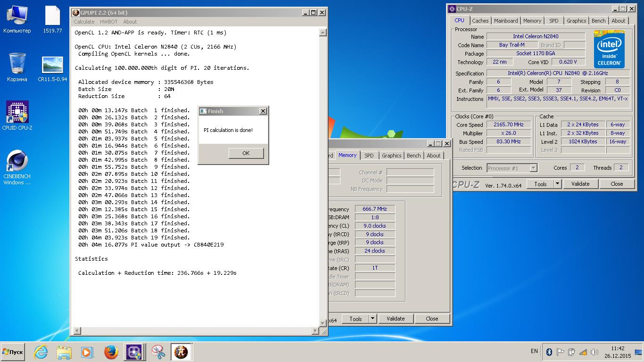Viewport: 644px width, 362px height.
Task: Open Windows Explorer folder in taskbar
Action: tap(64, 352)
